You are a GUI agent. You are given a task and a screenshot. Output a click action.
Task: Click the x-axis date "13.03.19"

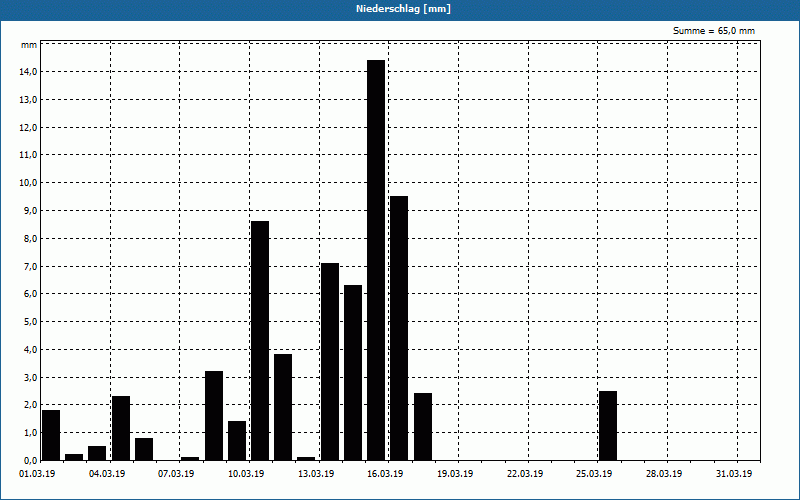[316, 474]
